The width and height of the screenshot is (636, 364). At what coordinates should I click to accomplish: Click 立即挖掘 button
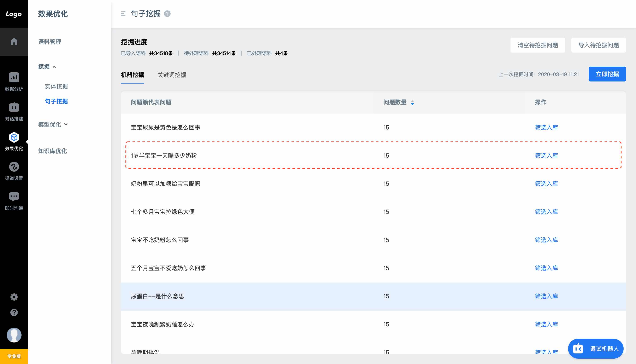click(x=607, y=74)
